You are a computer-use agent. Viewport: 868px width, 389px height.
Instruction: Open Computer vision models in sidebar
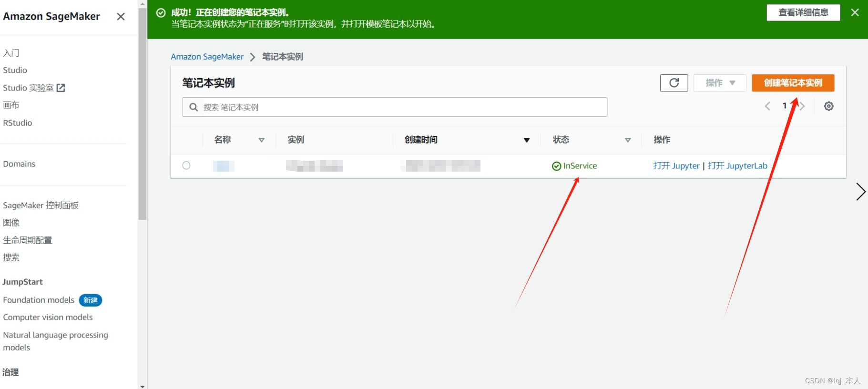(x=48, y=317)
